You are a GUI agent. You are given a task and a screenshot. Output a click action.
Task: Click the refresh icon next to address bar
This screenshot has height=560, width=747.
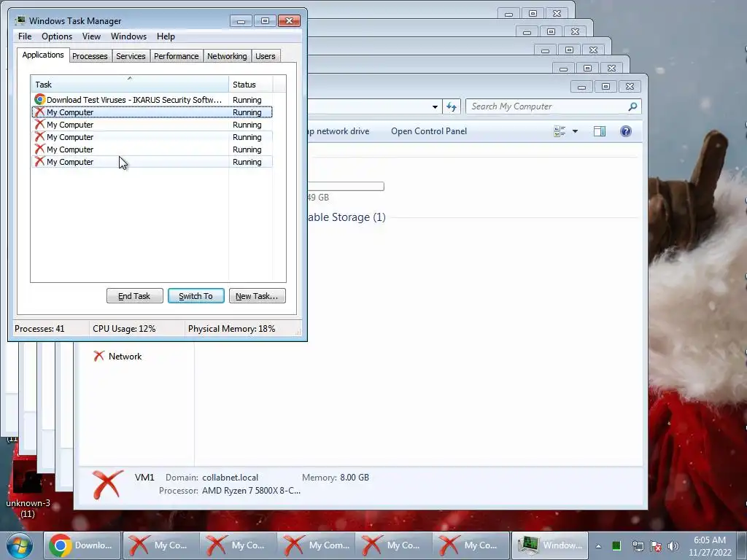coord(451,106)
